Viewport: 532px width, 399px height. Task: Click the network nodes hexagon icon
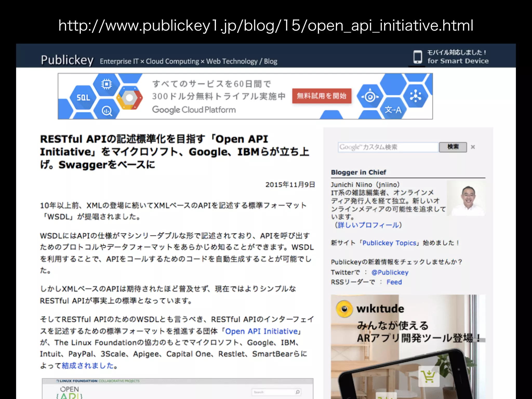point(416,96)
